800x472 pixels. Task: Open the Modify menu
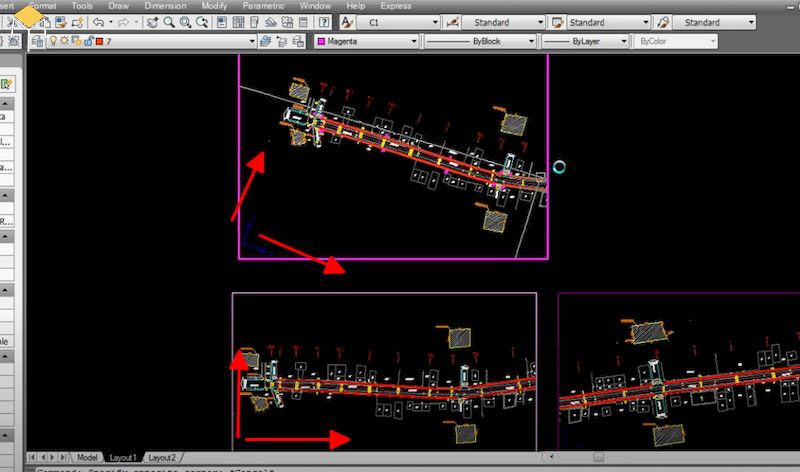pos(214,6)
